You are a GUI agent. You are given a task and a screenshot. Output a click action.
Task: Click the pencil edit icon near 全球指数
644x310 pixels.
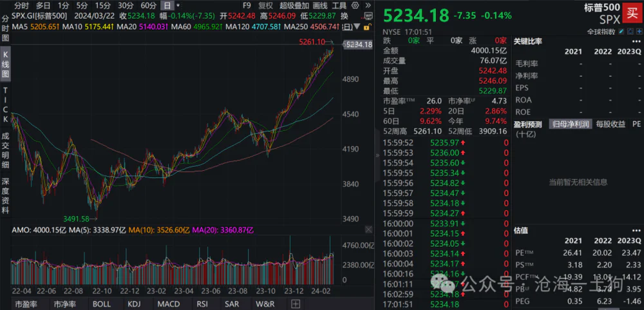click(622, 32)
